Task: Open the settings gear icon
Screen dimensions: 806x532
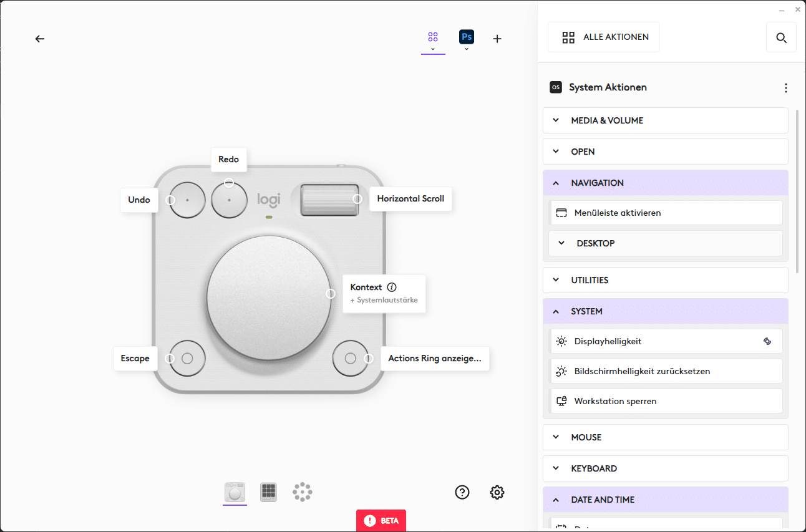Action: coord(497,492)
